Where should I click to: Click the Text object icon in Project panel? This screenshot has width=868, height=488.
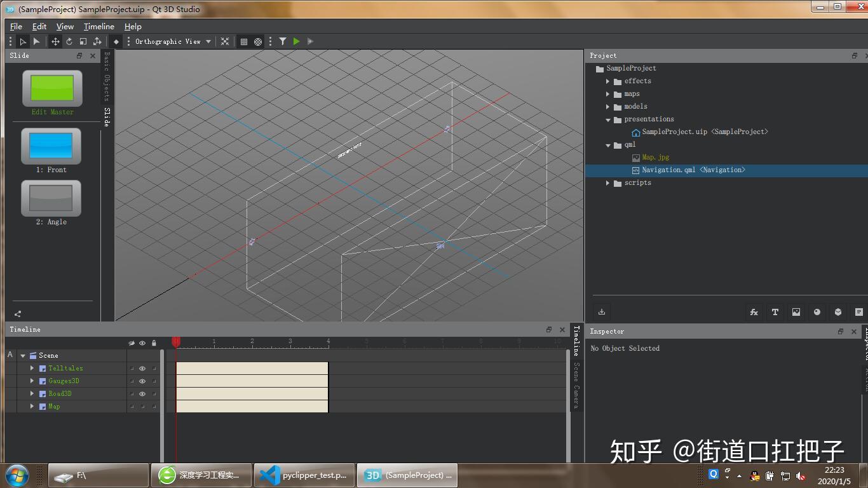[775, 312]
